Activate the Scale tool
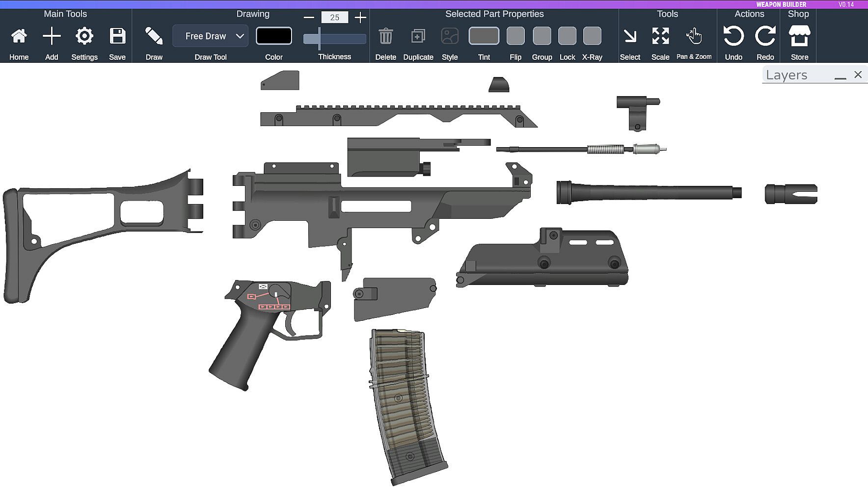 tap(660, 36)
